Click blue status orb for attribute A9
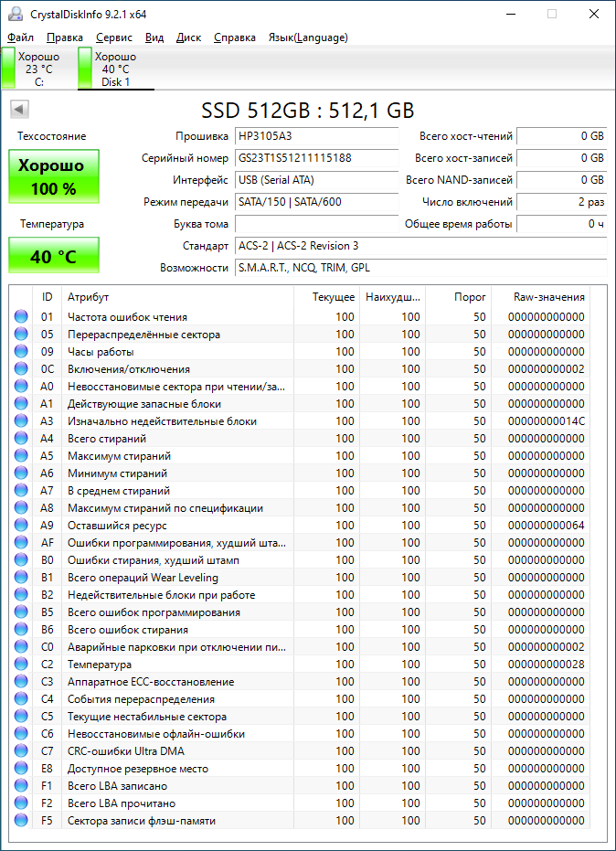Screen dimensions: 616x851 (21, 525)
